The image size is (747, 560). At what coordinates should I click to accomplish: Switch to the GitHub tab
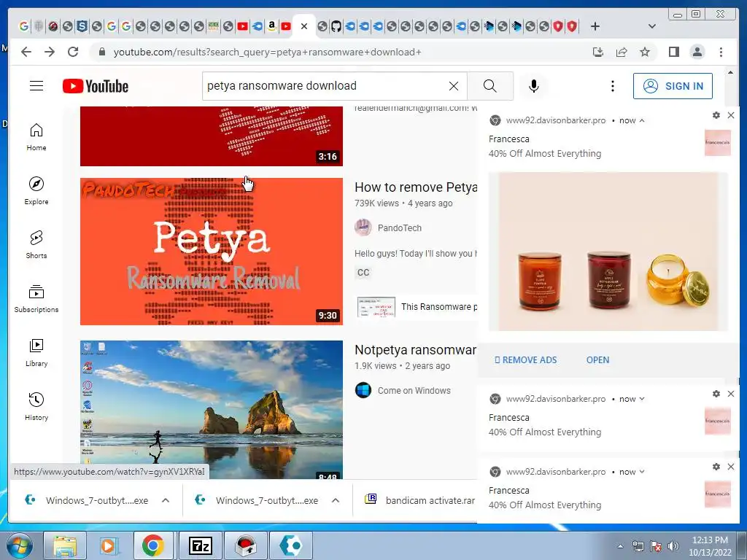click(336, 26)
